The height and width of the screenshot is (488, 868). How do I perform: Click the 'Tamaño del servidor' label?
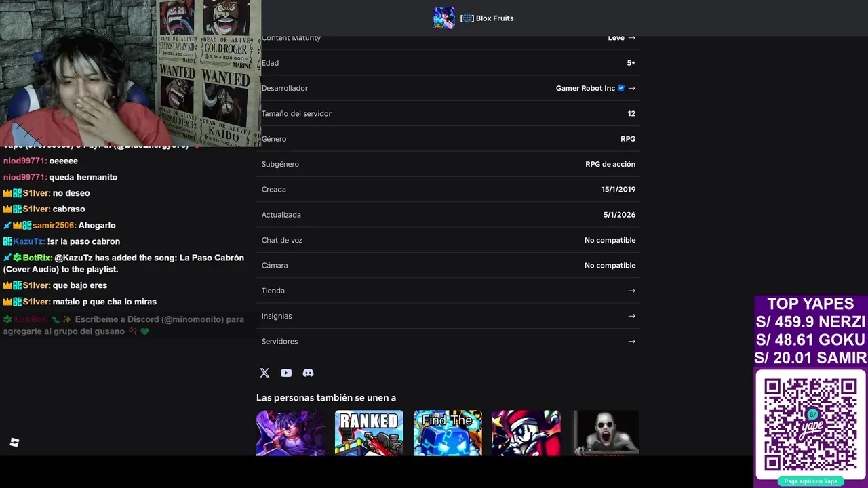(x=296, y=114)
